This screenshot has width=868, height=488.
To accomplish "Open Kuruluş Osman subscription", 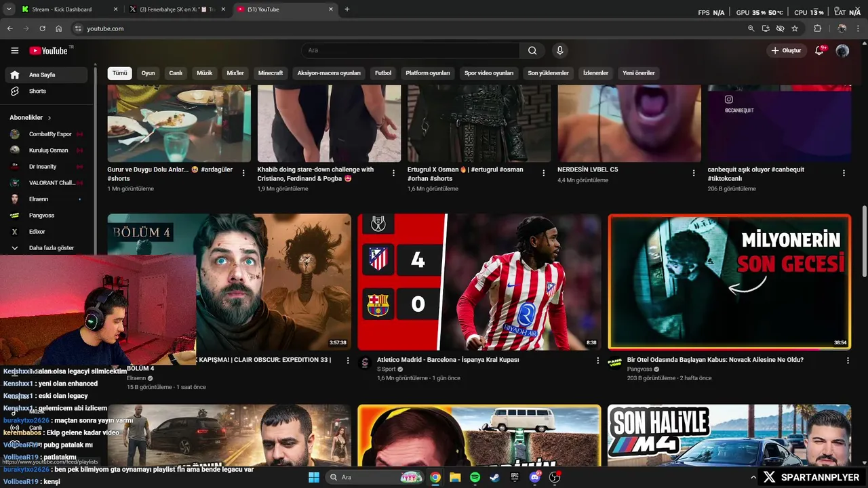I will 46,150.
